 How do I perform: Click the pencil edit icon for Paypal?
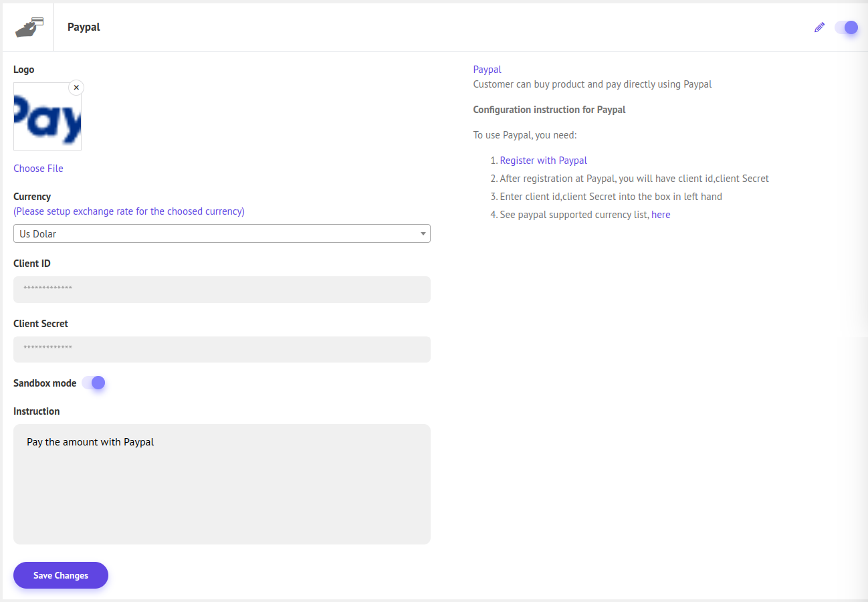pos(819,27)
